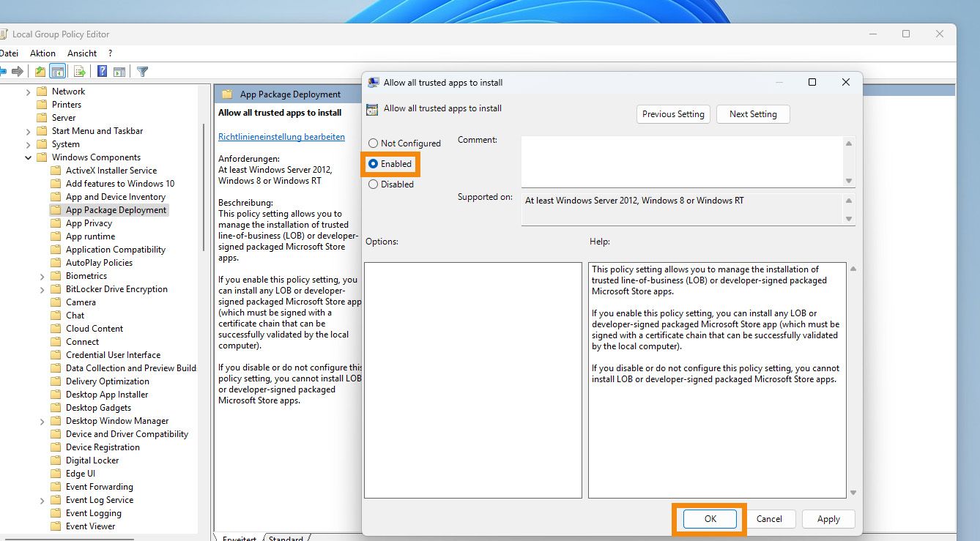Switch to the Erweitert tab

pos(239,538)
